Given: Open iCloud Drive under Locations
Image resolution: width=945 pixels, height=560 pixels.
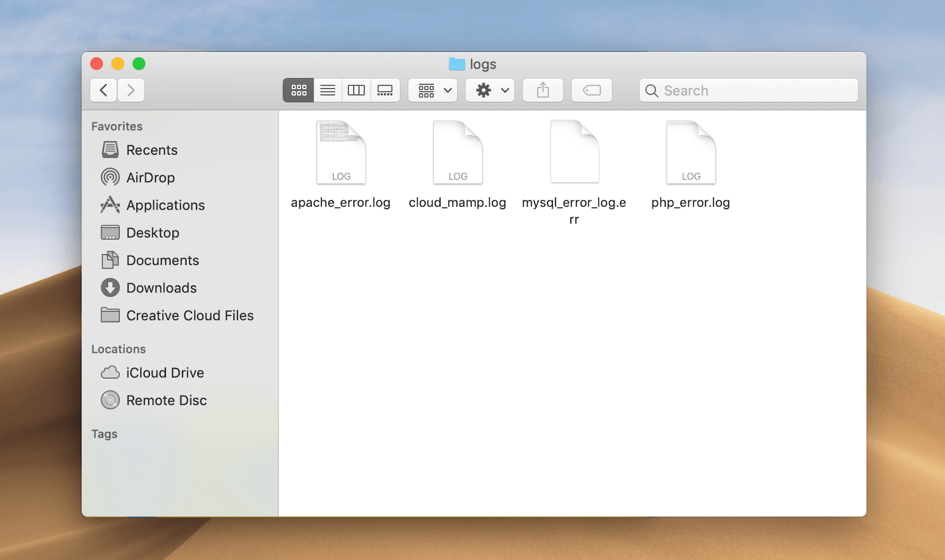Looking at the screenshot, I should [165, 372].
